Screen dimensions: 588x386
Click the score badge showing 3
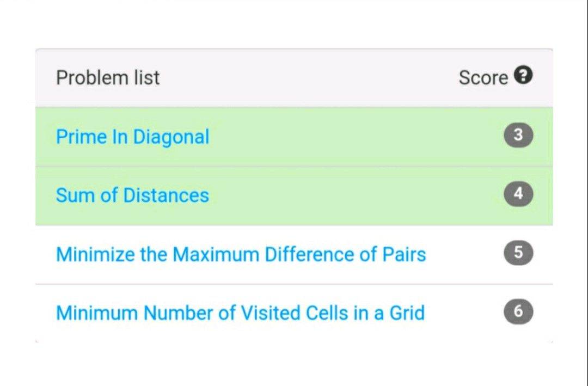pyautogui.click(x=518, y=135)
